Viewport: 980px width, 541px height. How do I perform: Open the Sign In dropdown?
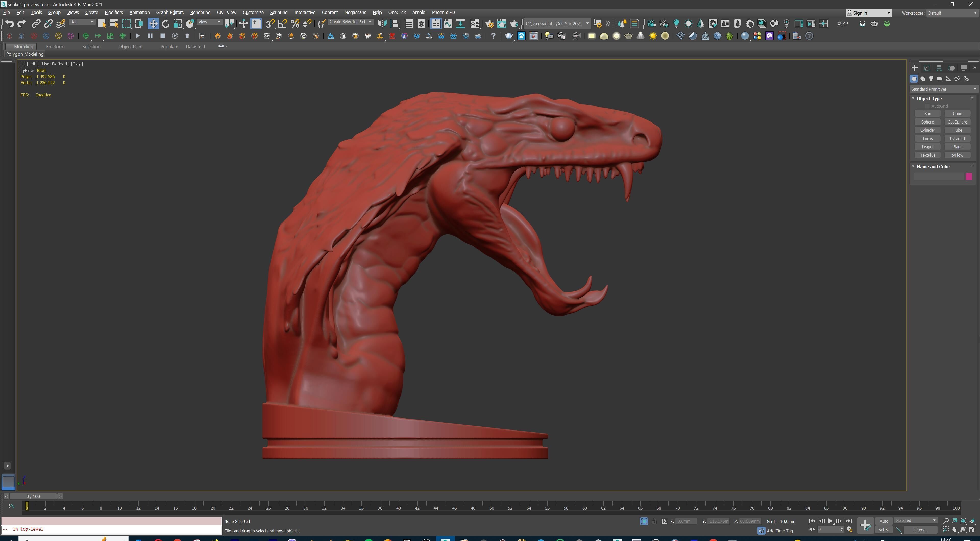point(868,13)
